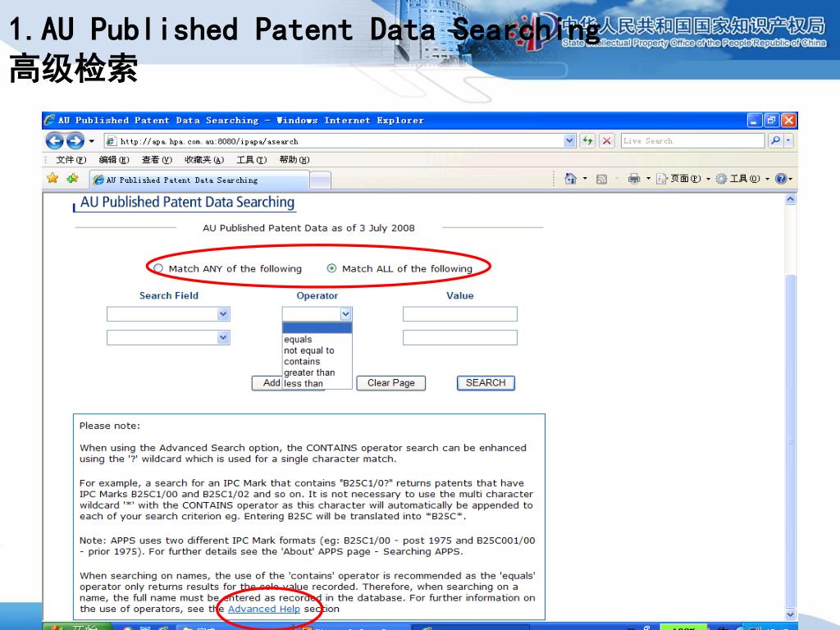The height and width of the screenshot is (630, 840).
Task: Click the Print icon
Action: (634, 178)
